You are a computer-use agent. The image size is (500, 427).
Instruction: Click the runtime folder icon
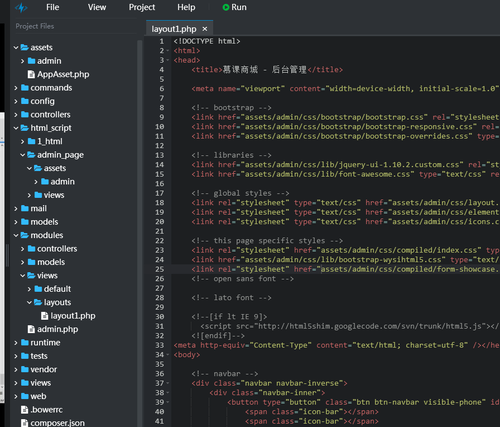click(25, 343)
